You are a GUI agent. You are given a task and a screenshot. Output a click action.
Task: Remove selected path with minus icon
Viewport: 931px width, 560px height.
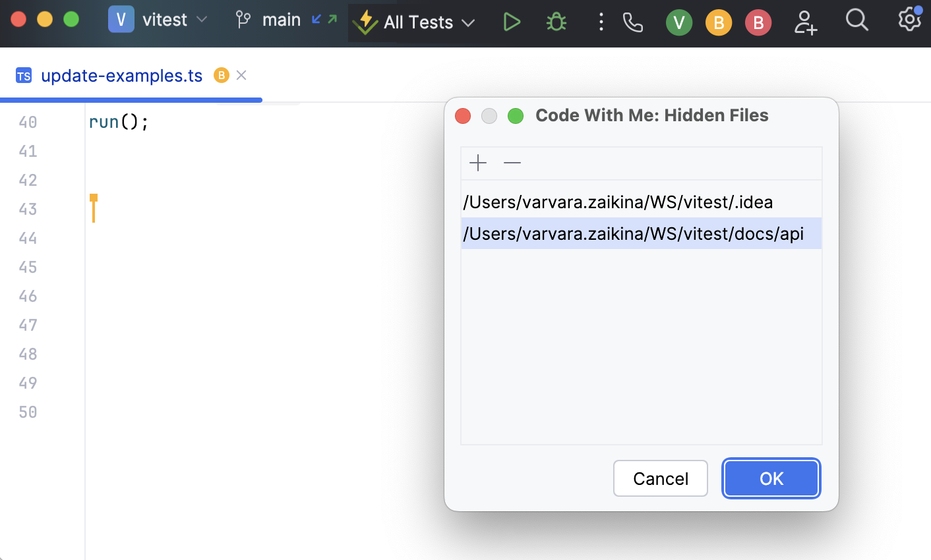[x=512, y=163]
